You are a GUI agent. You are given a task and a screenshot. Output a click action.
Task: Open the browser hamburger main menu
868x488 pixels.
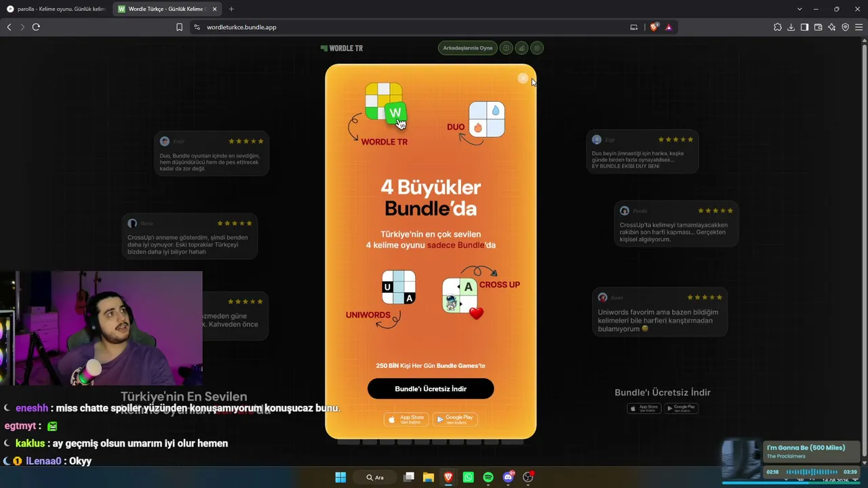859,27
